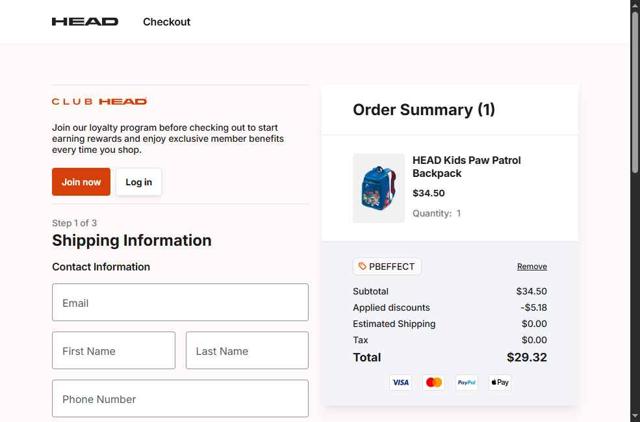Click into the First Name field
The width and height of the screenshot is (640, 422).
coord(113,351)
